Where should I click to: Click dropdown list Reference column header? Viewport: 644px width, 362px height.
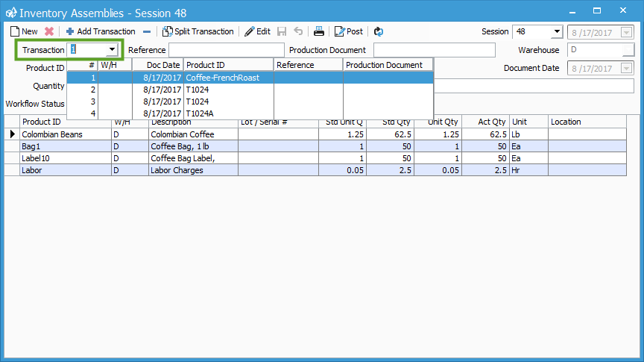click(x=309, y=65)
